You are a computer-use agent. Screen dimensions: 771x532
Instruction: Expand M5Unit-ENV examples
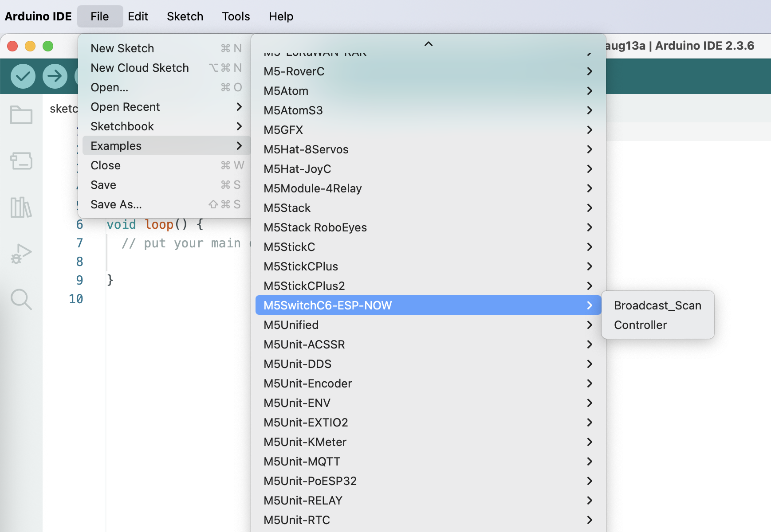point(429,403)
